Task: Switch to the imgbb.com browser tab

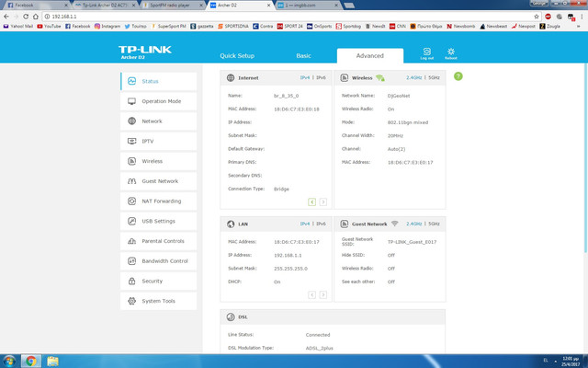Action: [308, 6]
